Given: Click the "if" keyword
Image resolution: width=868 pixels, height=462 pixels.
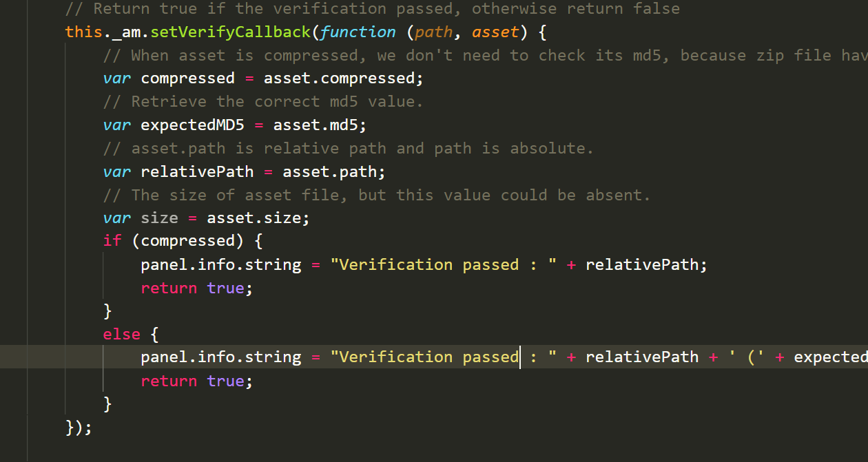Looking at the screenshot, I should (x=112, y=241).
